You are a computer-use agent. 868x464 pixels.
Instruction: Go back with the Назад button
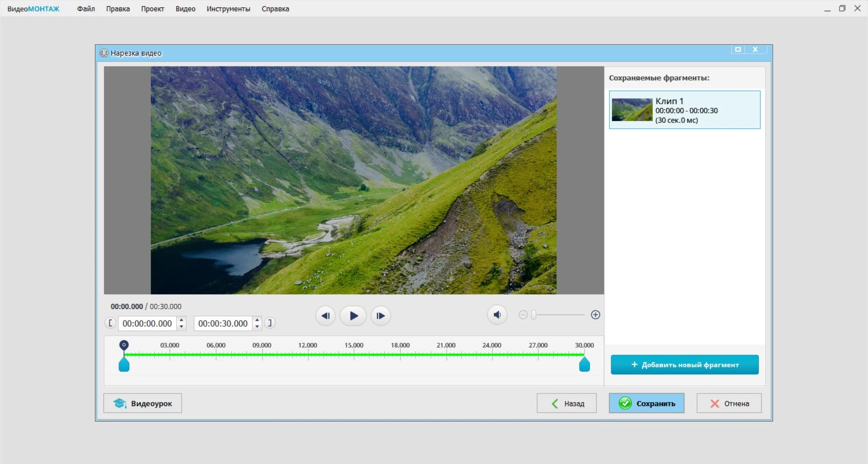[566, 403]
